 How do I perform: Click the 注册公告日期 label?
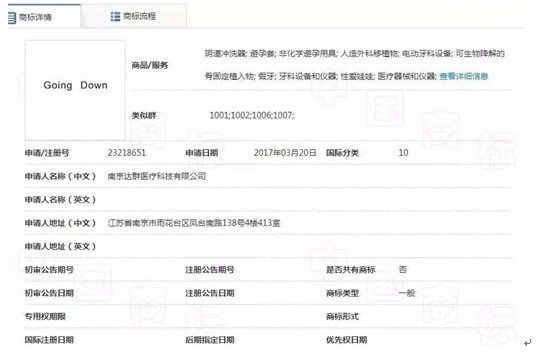210,293
